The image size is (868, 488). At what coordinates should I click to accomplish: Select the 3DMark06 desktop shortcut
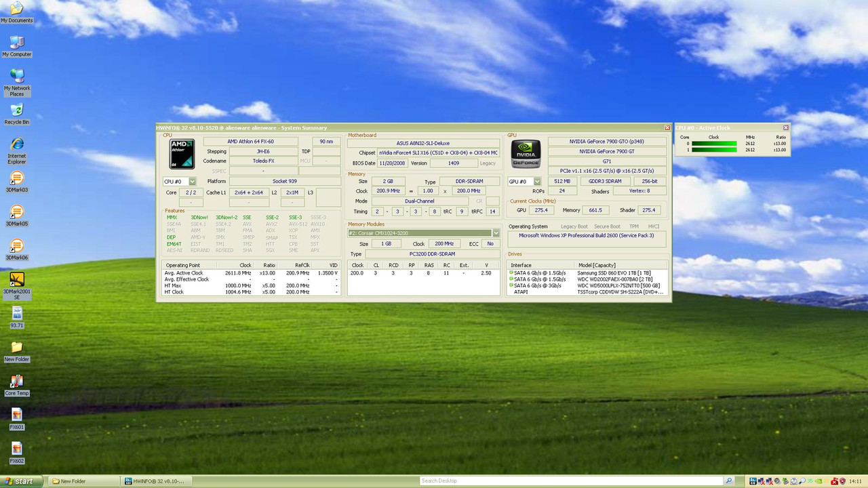[16, 249]
